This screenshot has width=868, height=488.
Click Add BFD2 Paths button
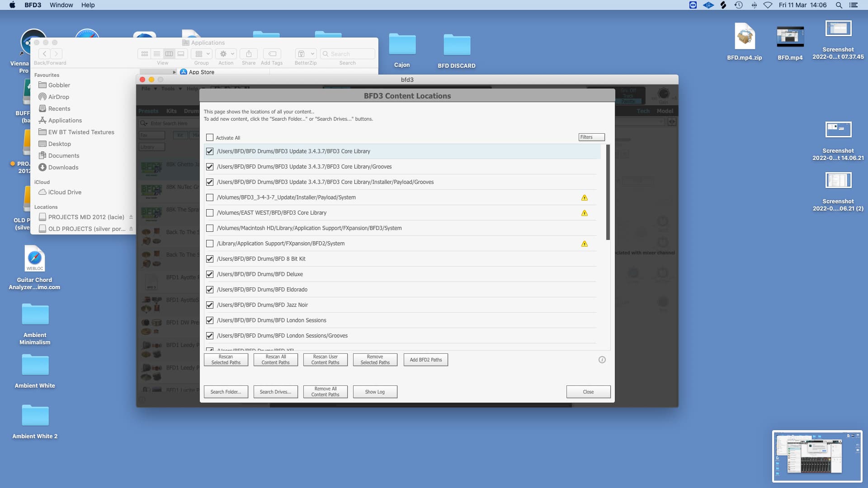426,360
